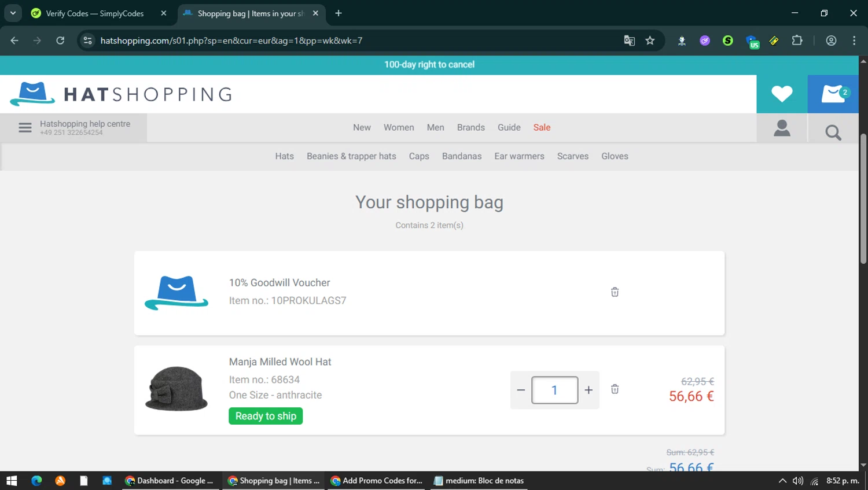Screen dimensions: 868x490
Task: Open the green SimplyCodes extension icon
Action: [728, 40]
